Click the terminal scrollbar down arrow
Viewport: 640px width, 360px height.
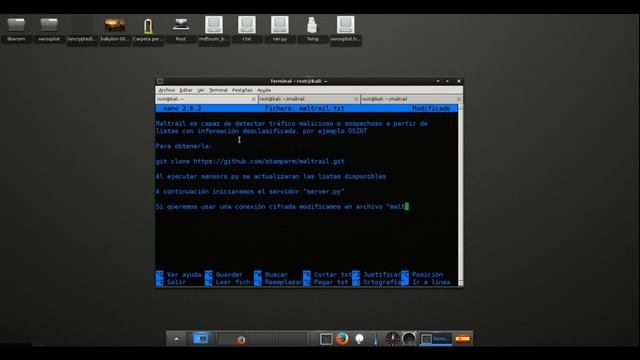[460, 283]
